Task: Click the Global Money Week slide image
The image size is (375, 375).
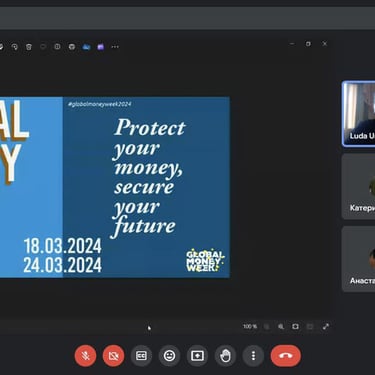Action: 115,187
